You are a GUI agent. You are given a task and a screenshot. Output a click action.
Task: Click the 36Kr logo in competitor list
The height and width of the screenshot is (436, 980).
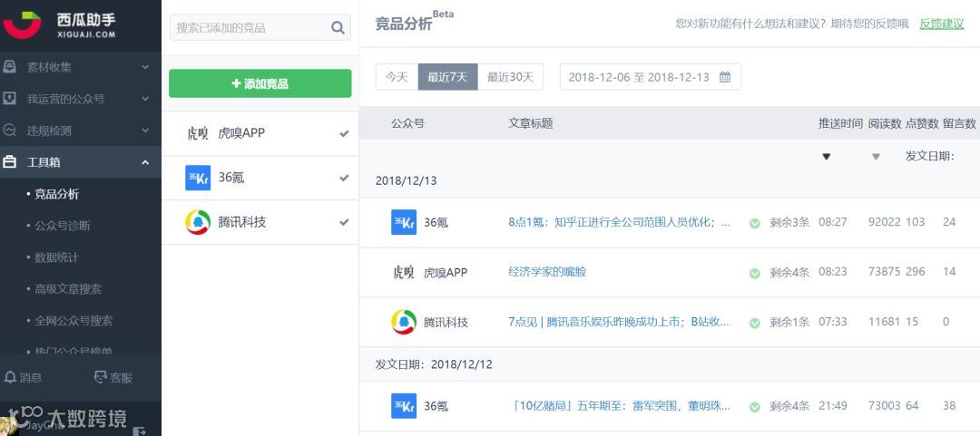point(198,178)
